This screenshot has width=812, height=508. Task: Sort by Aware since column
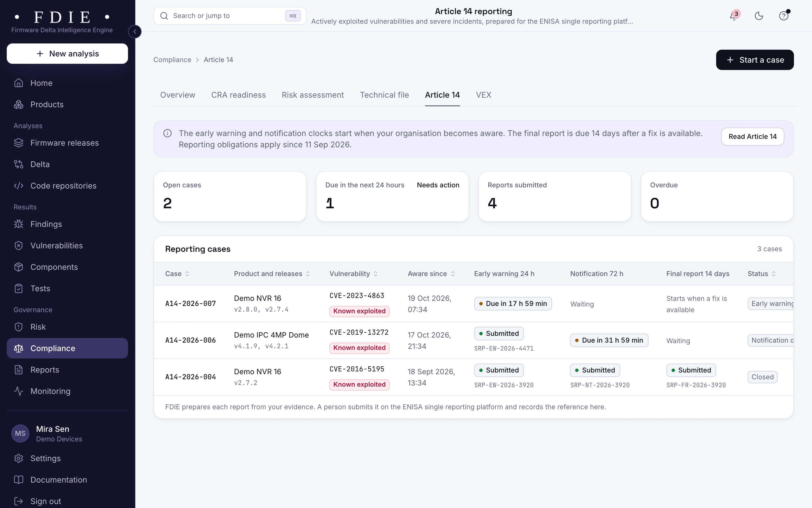tap(431, 274)
